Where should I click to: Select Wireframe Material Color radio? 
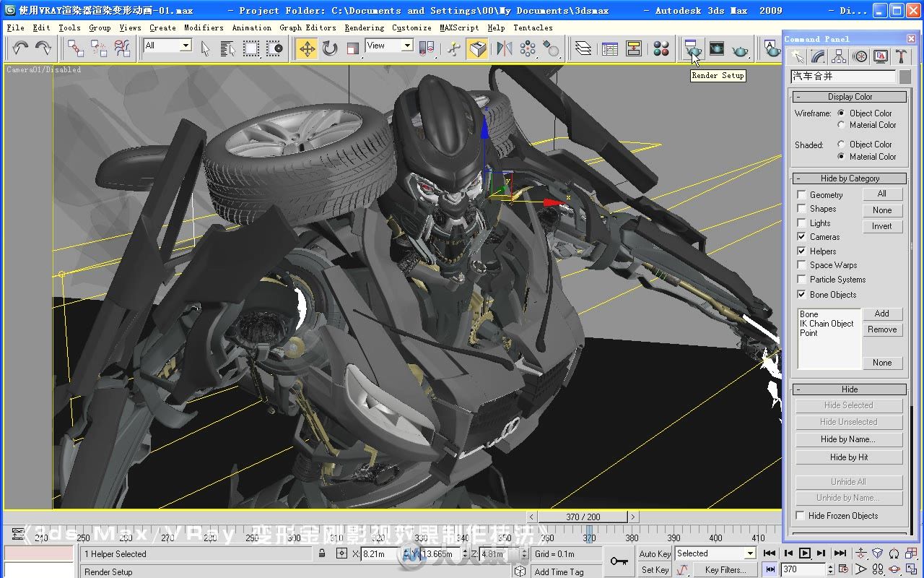pos(842,125)
